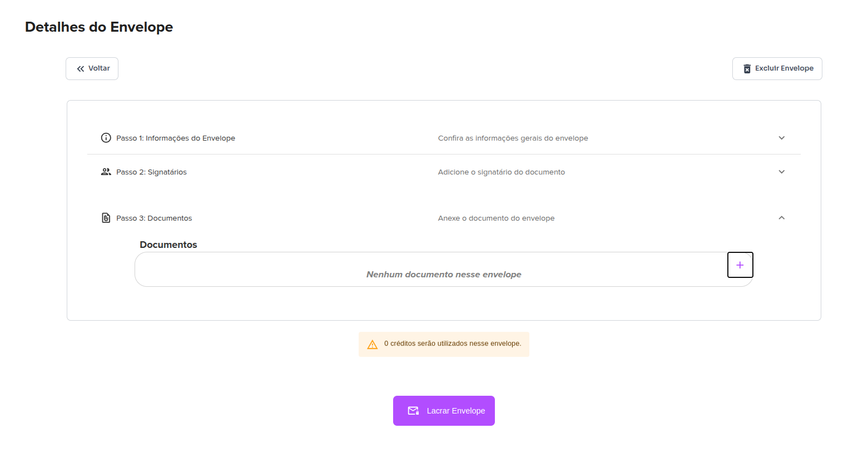Click the plus icon to add a document

pos(740,265)
